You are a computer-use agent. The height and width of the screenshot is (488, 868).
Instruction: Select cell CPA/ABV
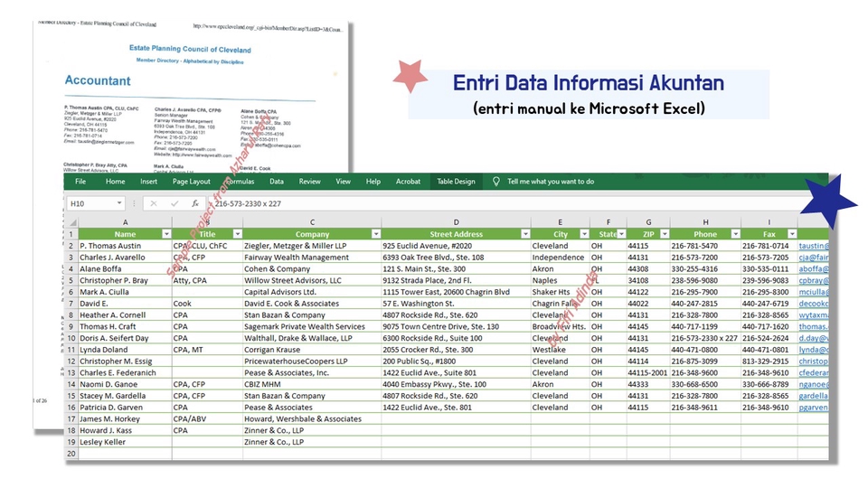click(x=207, y=418)
